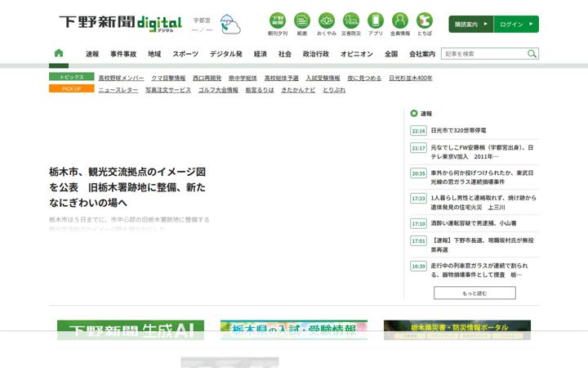Click the 速報 section heading
588x368 pixels.
point(426,114)
